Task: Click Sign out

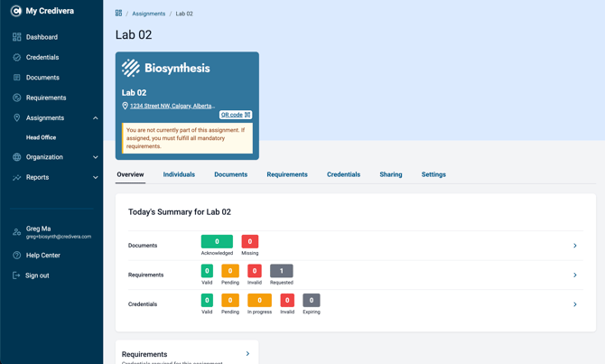Action: tap(37, 275)
